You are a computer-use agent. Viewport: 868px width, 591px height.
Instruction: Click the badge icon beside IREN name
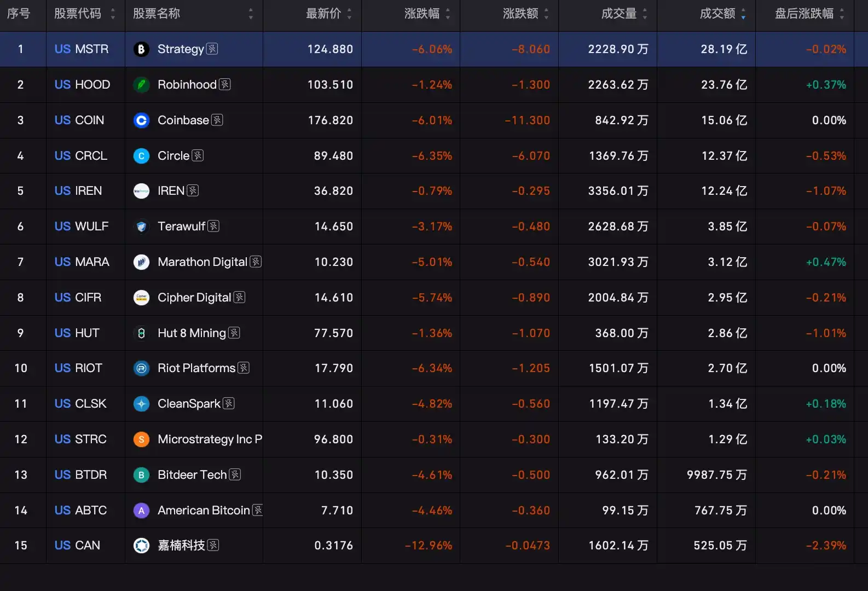(x=193, y=190)
